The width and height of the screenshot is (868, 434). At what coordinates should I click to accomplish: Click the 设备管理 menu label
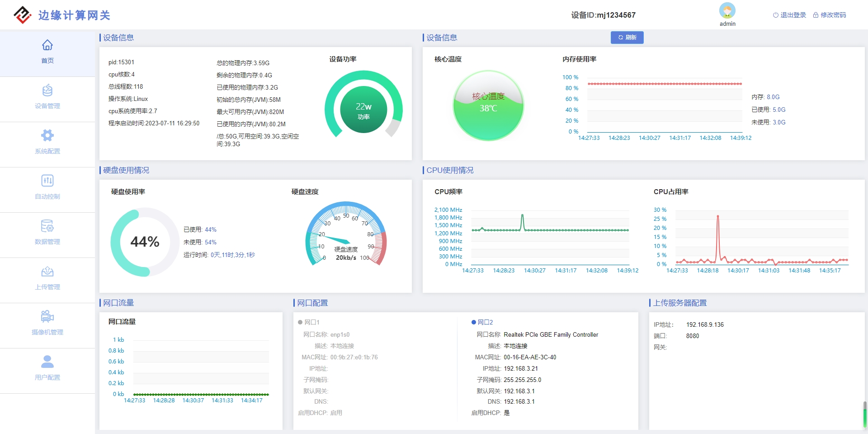click(x=47, y=106)
